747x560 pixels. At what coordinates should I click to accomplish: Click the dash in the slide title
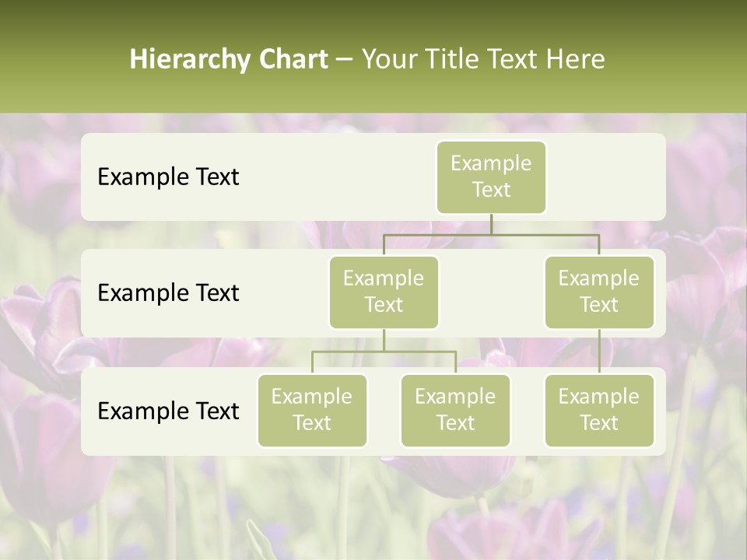[345, 60]
